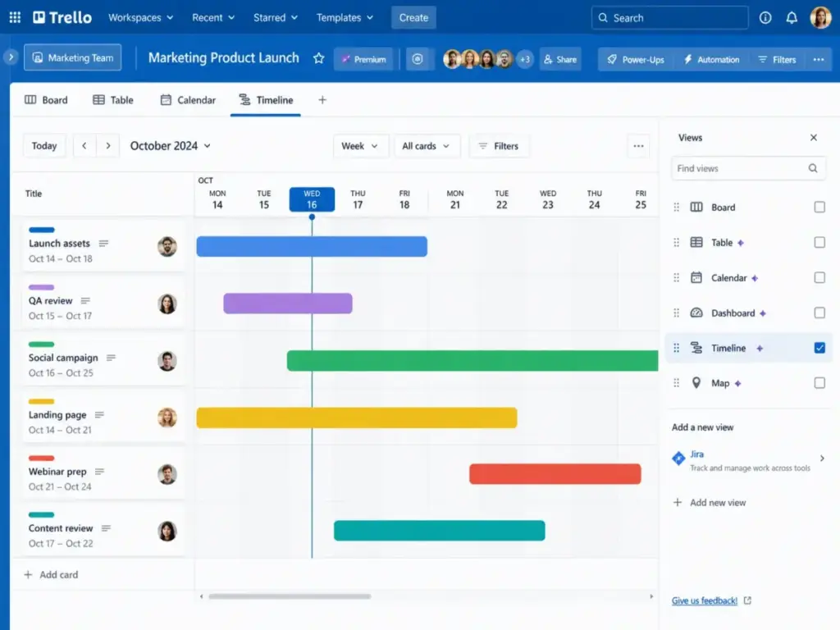
Task: Open board Filters in the header
Action: tap(777, 59)
